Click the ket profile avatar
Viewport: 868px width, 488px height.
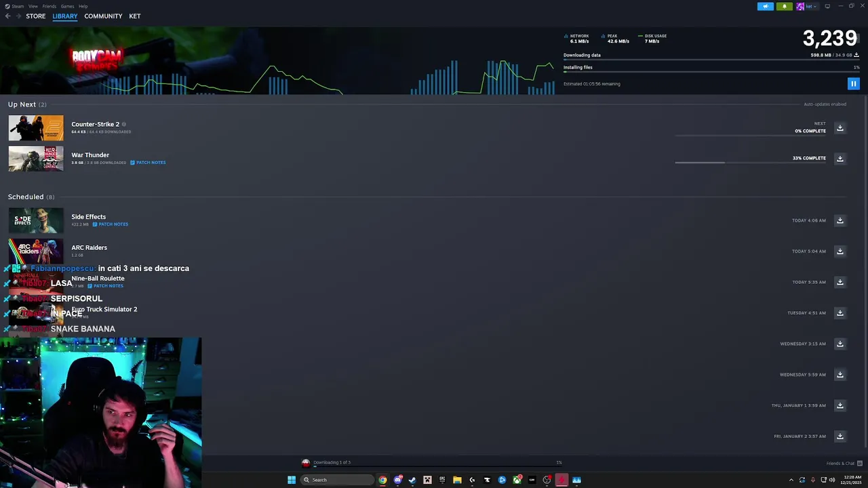(800, 6)
